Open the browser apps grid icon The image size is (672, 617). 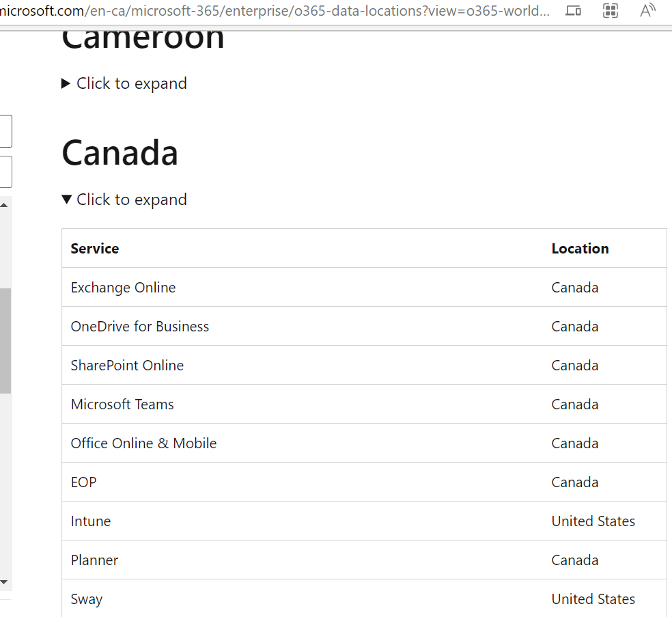tap(611, 10)
